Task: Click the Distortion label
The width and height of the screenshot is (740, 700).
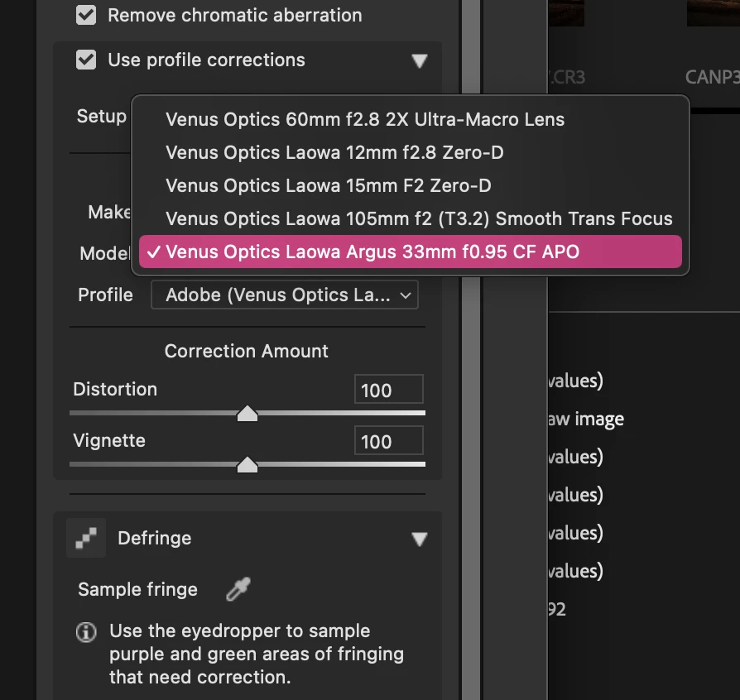Action: [x=115, y=389]
